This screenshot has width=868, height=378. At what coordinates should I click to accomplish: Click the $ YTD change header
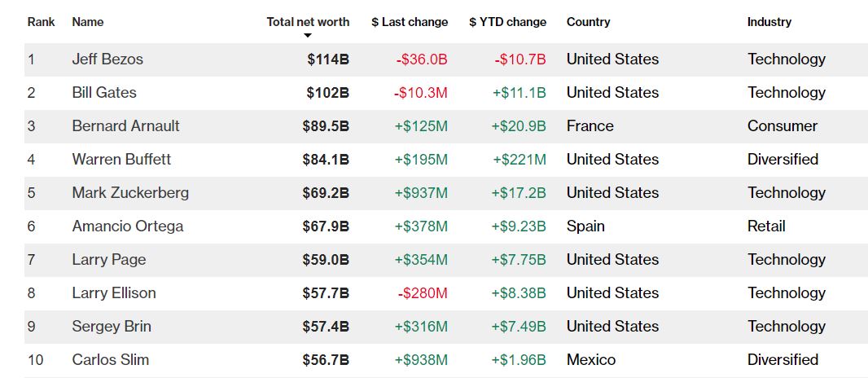pyautogui.click(x=507, y=22)
